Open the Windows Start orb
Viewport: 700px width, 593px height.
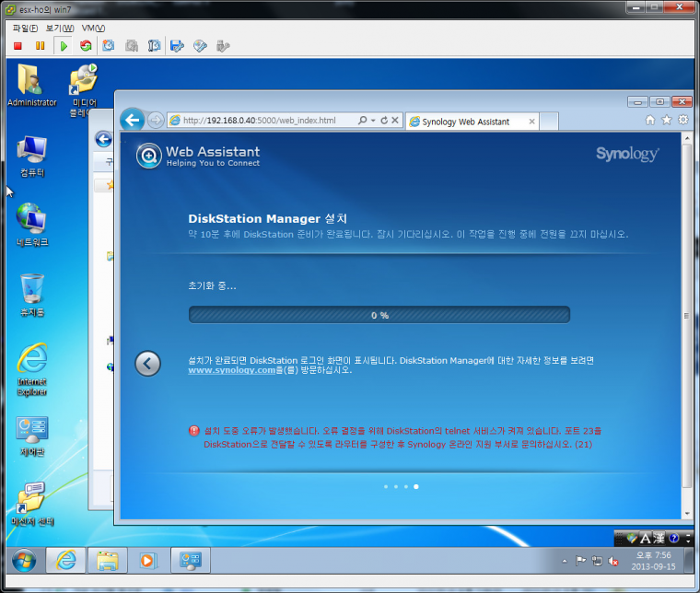pyautogui.click(x=24, y=561)
